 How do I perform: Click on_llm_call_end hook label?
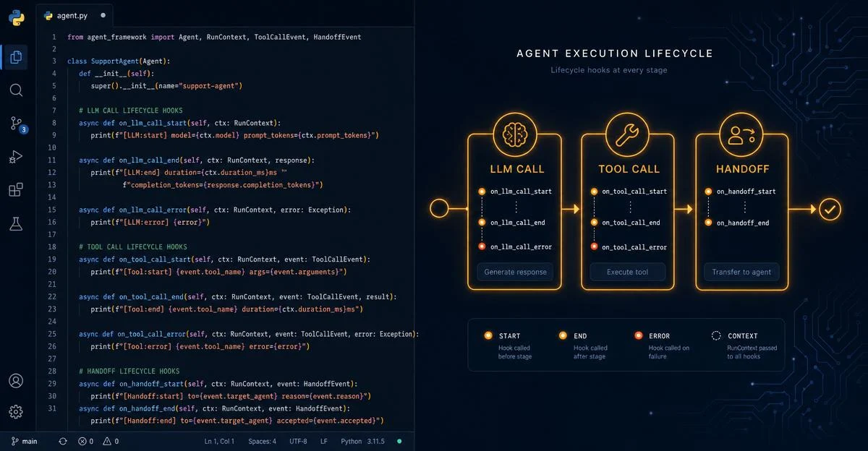[517, 223]
